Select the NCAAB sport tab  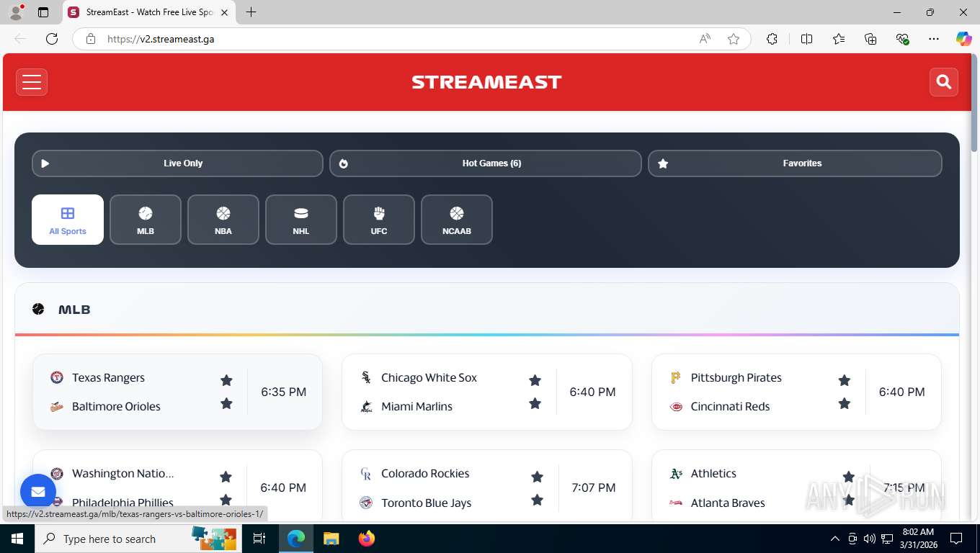[x=457, y=220]
